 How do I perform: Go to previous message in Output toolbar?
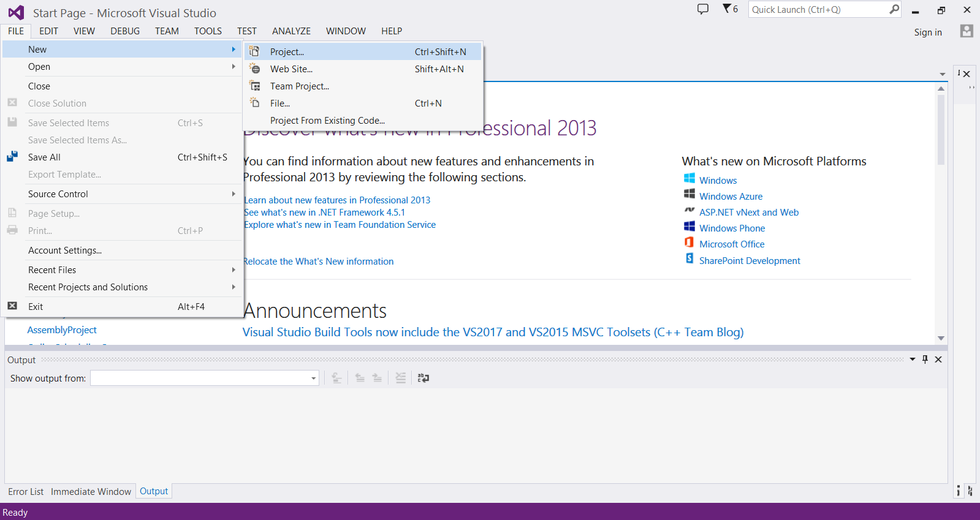pos(360,378)
